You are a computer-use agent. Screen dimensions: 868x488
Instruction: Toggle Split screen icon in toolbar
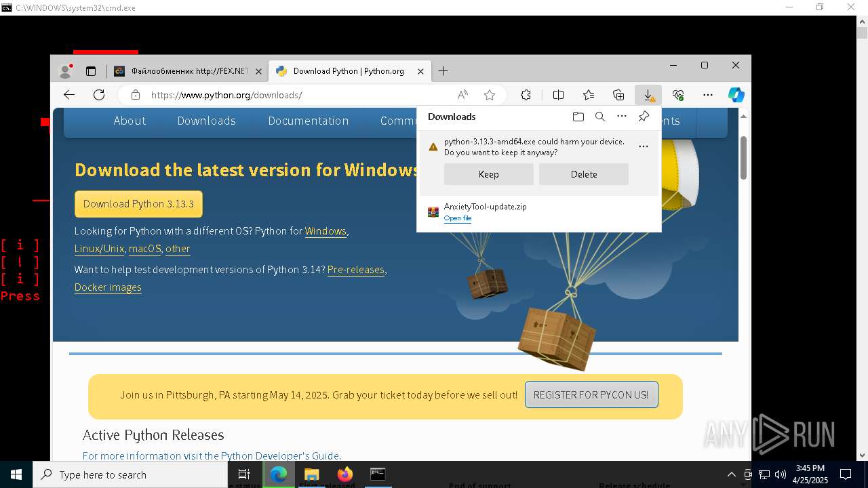(558, 95)
